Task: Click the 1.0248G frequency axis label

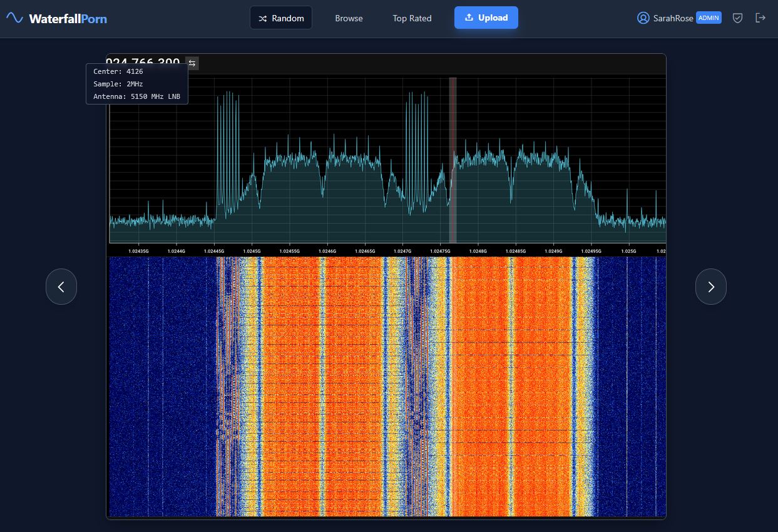Action: click(x=478, y=251)
